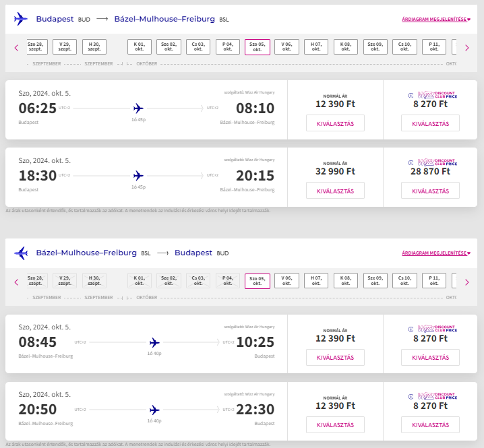The width and height of the screenshot is (484, 448).
Task: Select the Discount Club fare for the 08:45 flight
Action: click(x=430, y=358)
